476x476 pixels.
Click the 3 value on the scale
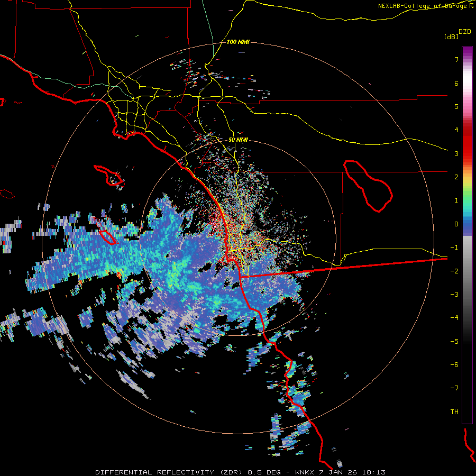pyautogui.click(x=456, y=153)
